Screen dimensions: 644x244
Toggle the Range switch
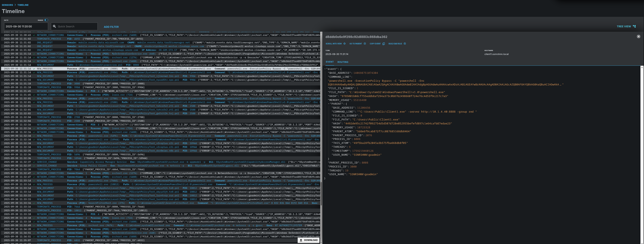(46, 20)
